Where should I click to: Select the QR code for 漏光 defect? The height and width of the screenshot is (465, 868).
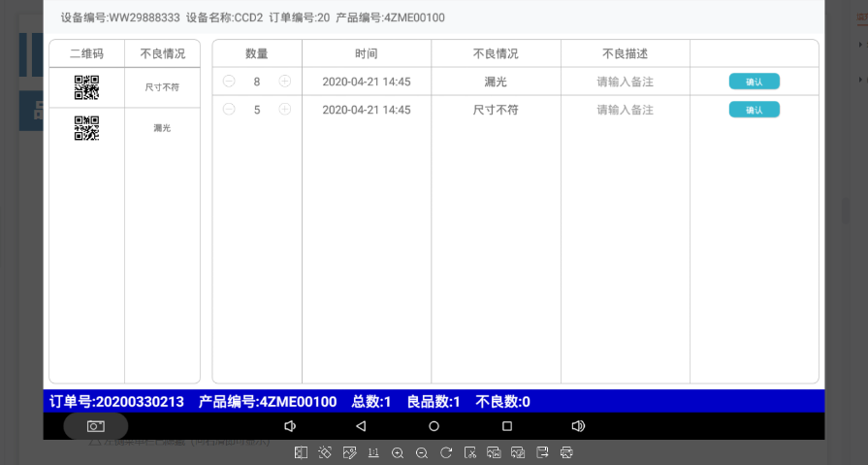pos(87,128)
